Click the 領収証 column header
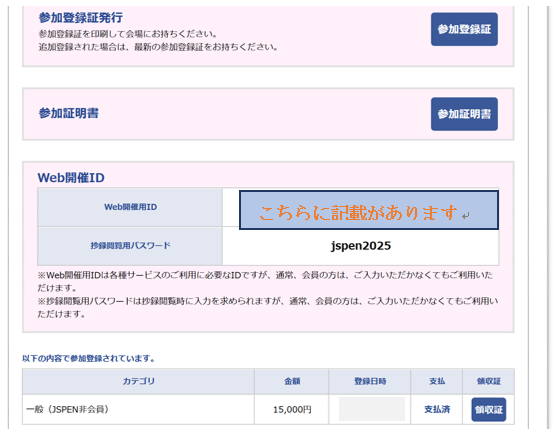 pyautogui.click(x=488, y=382)
